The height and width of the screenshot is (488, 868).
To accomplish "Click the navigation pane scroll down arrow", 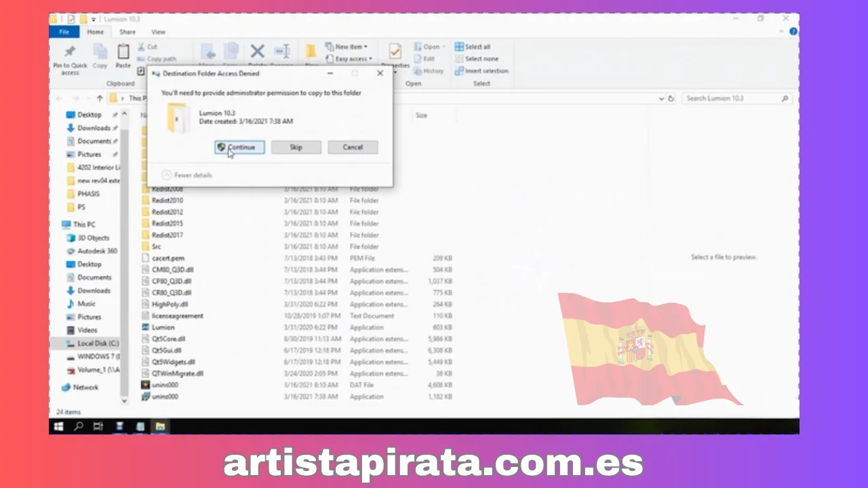I will (x=124, y=401).
